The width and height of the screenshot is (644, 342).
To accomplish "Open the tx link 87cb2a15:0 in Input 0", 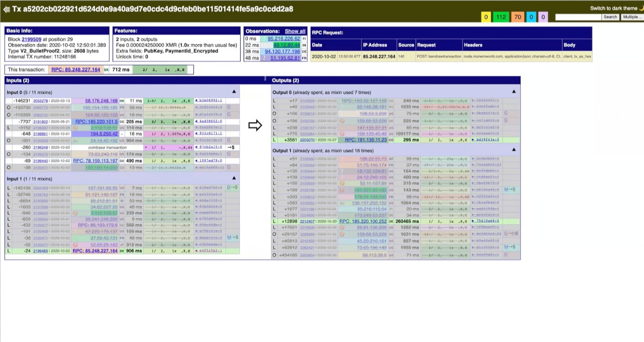I will (x=208, y=147).
